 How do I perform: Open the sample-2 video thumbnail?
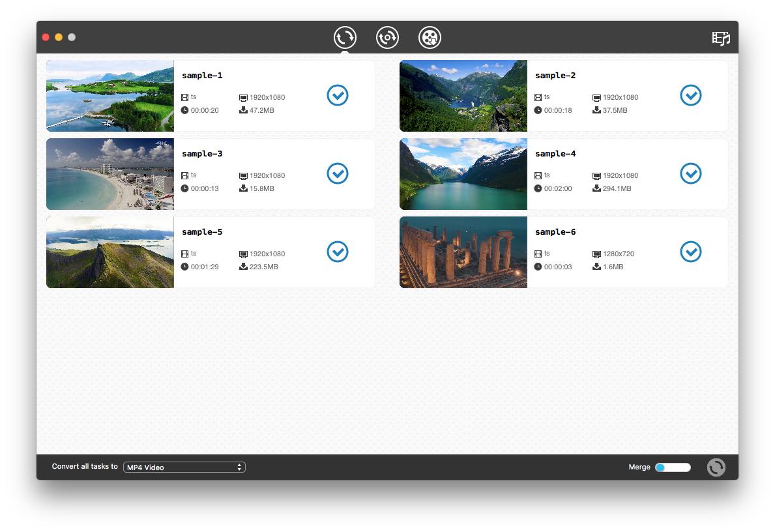463,96
